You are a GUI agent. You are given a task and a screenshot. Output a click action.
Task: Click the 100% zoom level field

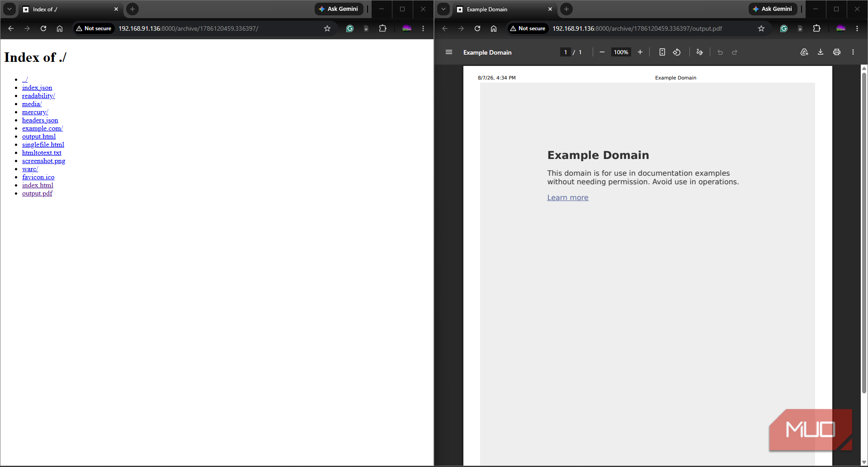[x=621, y=52]
